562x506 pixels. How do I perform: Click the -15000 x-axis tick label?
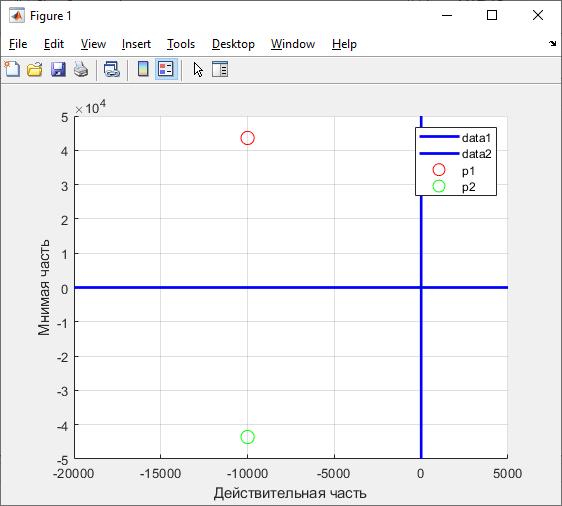coord(160,474)
